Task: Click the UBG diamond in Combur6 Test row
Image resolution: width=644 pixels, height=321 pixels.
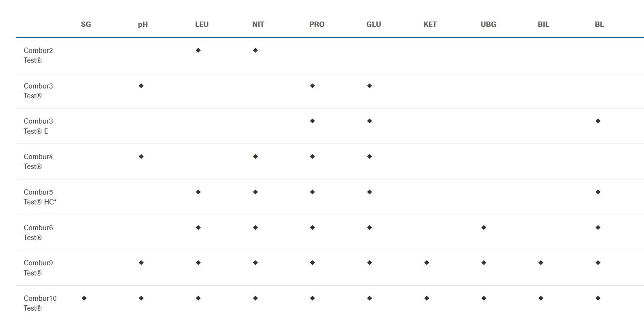Action: pyautogui.click(x=484, y=227)
